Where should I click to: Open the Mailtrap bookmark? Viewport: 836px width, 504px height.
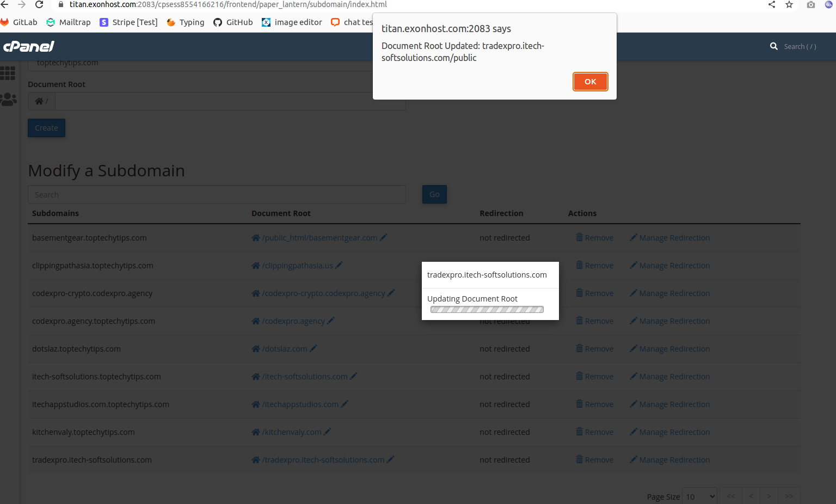click(x=69, y=22)
